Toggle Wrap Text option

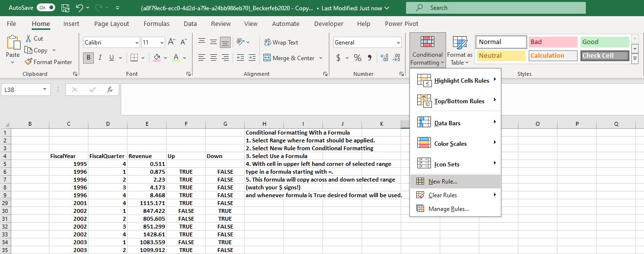coord(281,43)
